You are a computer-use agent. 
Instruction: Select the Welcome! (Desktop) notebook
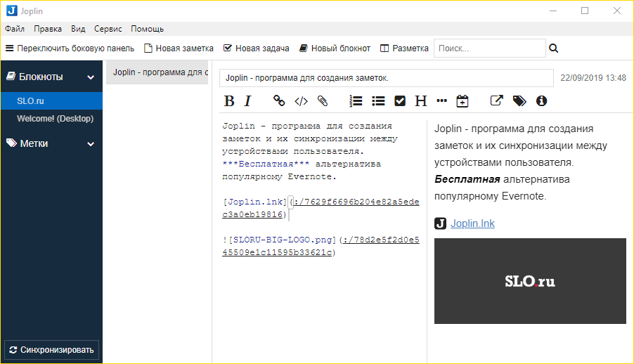click(51, 119)
